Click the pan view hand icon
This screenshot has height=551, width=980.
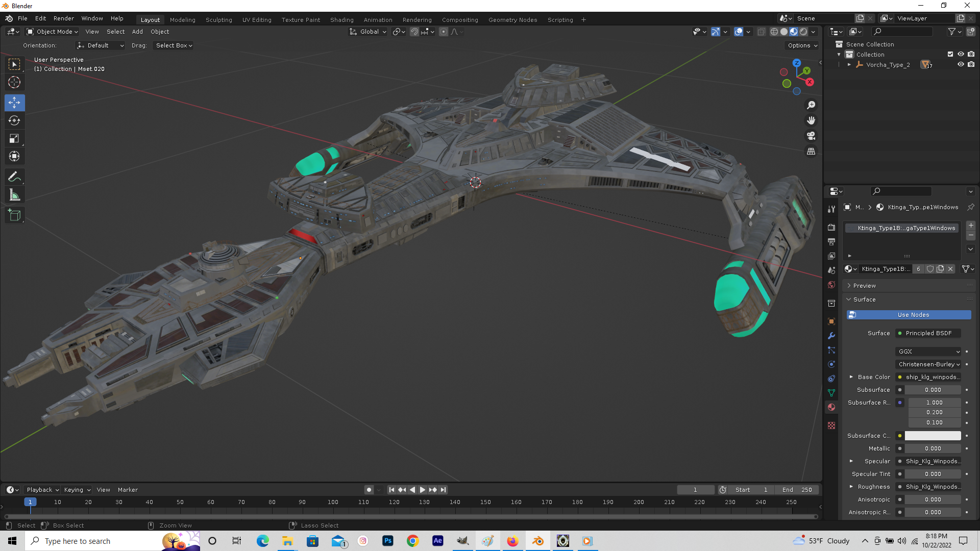point(811,120)
